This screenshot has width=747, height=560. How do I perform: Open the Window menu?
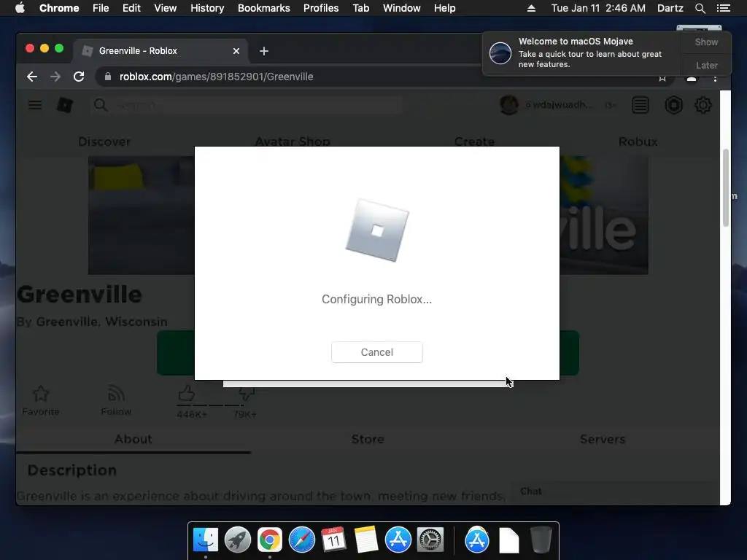pyautogui.click(x=402, y=8)
